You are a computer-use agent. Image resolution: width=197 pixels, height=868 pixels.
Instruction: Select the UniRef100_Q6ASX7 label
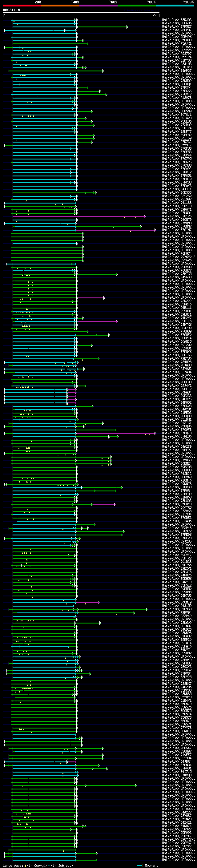(177, 748)
